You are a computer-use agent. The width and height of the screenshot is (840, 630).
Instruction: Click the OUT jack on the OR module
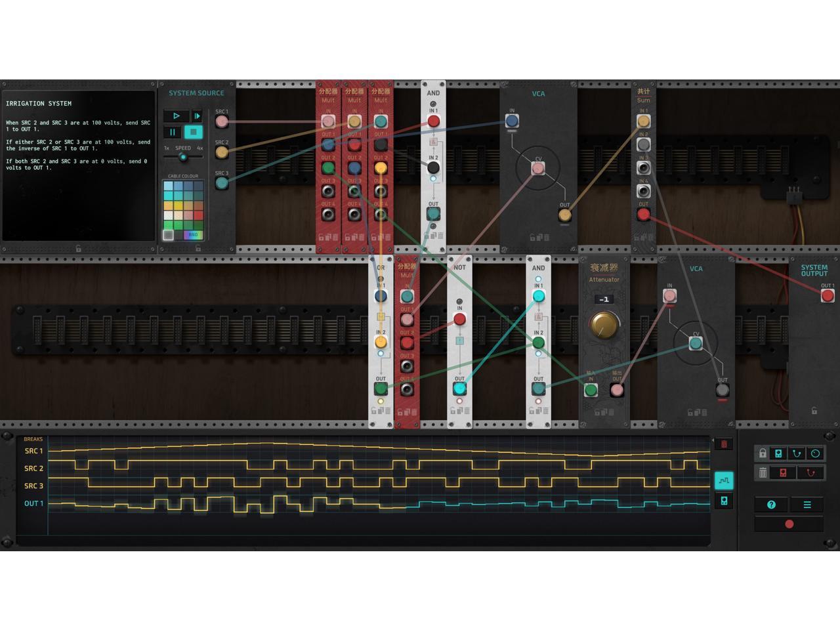coord(381,389)
